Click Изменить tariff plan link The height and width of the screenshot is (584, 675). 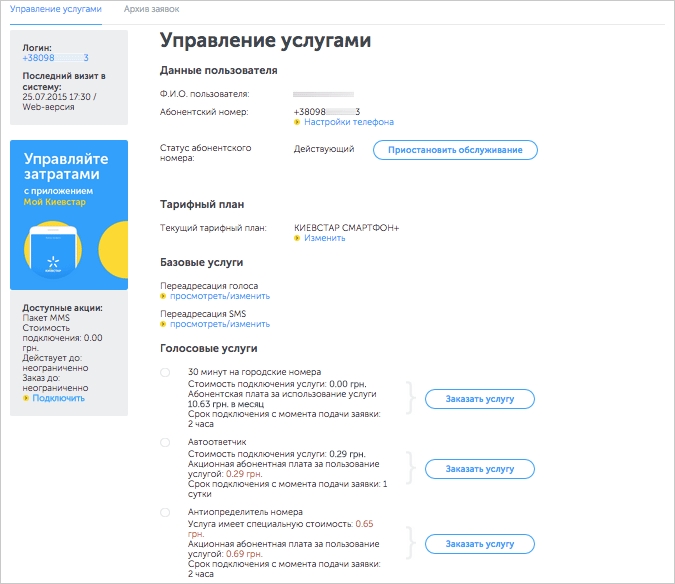[325, 238]
